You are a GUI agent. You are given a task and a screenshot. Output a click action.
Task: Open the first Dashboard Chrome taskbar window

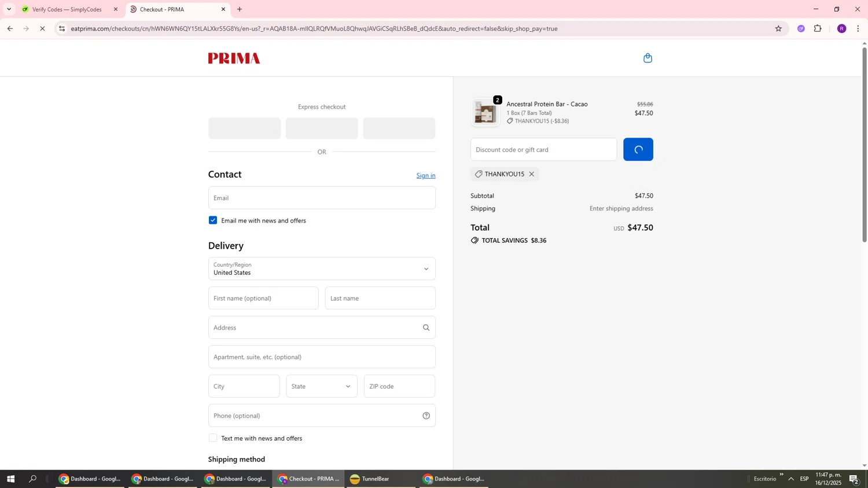(90, 479)
